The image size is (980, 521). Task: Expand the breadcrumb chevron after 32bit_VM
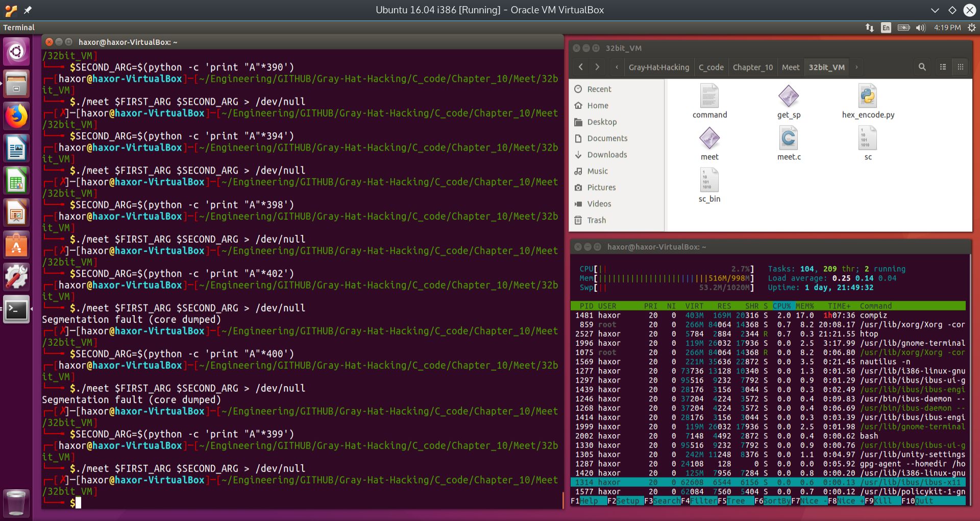pos(856,67)
